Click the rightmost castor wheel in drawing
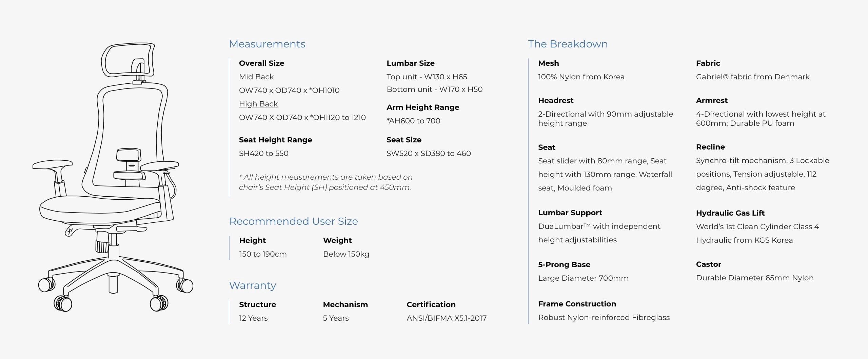This screenshot has width=868, height=359. point(185,285)
